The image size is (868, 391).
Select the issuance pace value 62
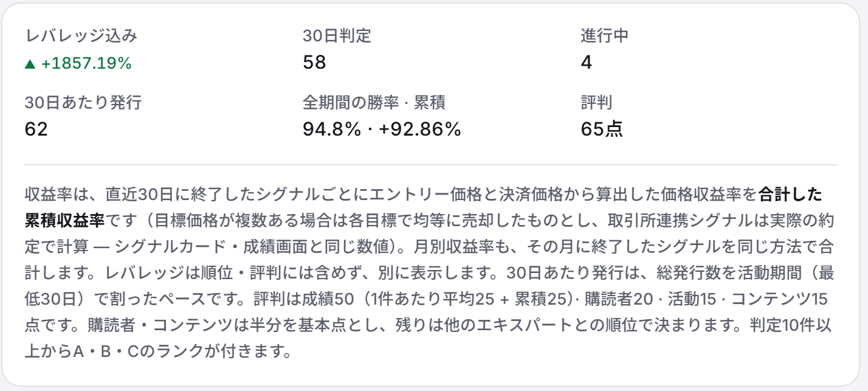click(36, 129)
